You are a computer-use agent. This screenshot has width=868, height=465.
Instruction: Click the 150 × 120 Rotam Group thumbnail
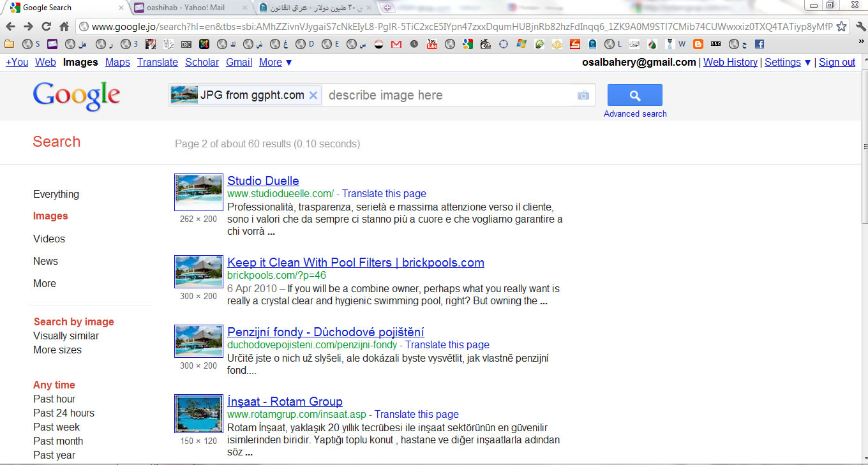198,414
